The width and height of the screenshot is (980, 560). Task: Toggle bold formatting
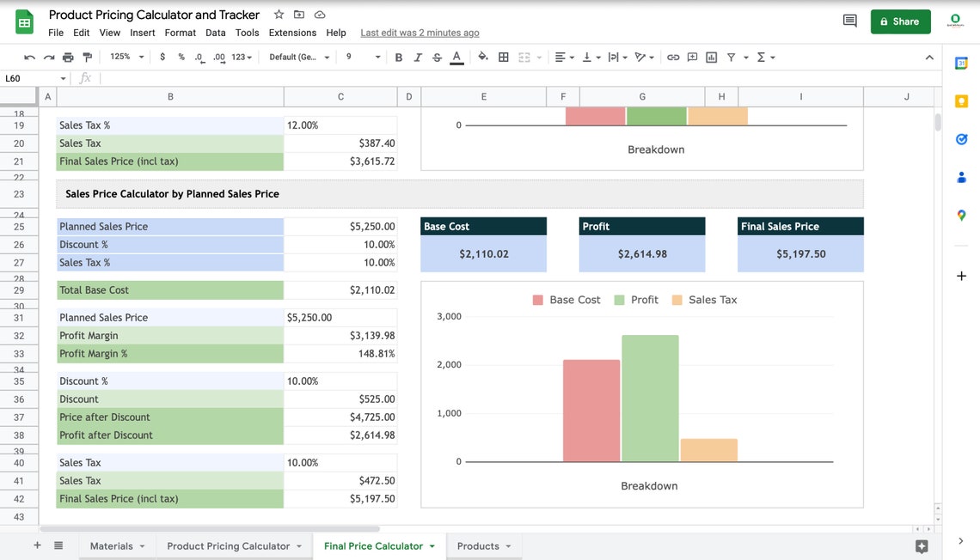point(398,57)
